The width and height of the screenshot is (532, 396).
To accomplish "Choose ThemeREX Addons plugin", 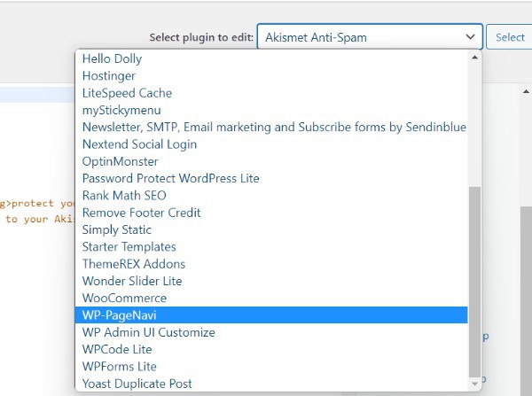I will click(271, 264).
